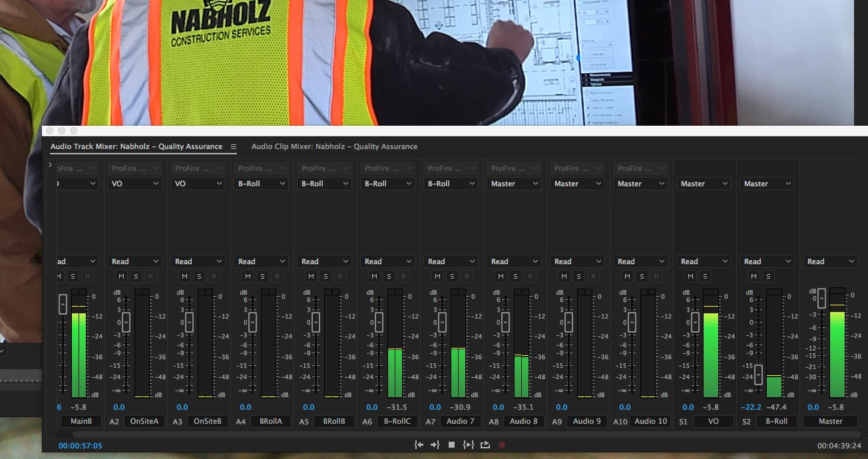
Task: Open A2 track output dropdown set to VO
Action: [x=135, y=184]
